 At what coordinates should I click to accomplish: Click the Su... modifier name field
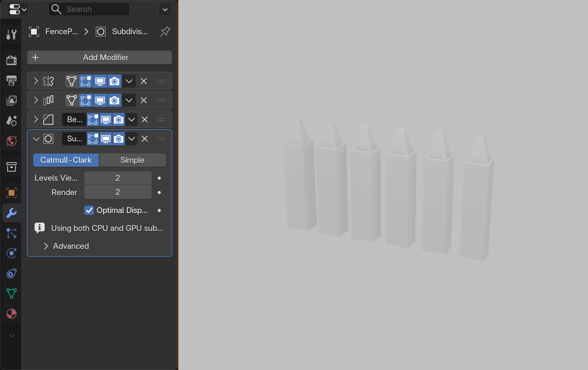click(x=74, y=138)
